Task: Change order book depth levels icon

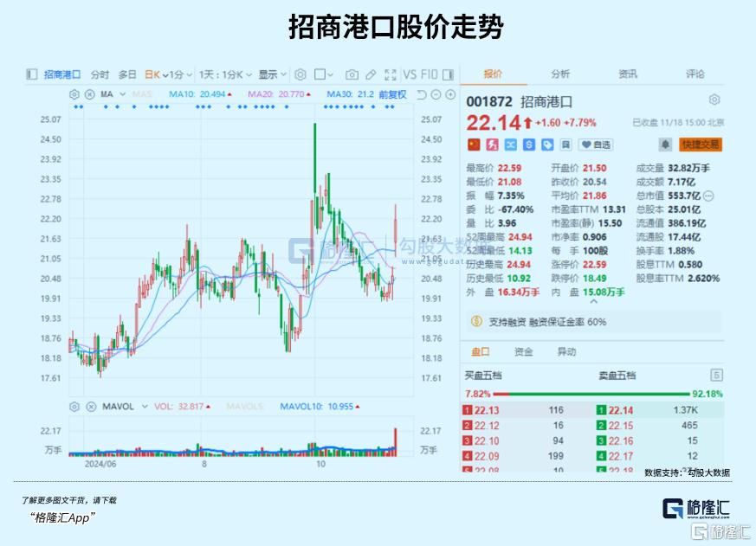Action: pyautogui.click(x=716, y=376)
